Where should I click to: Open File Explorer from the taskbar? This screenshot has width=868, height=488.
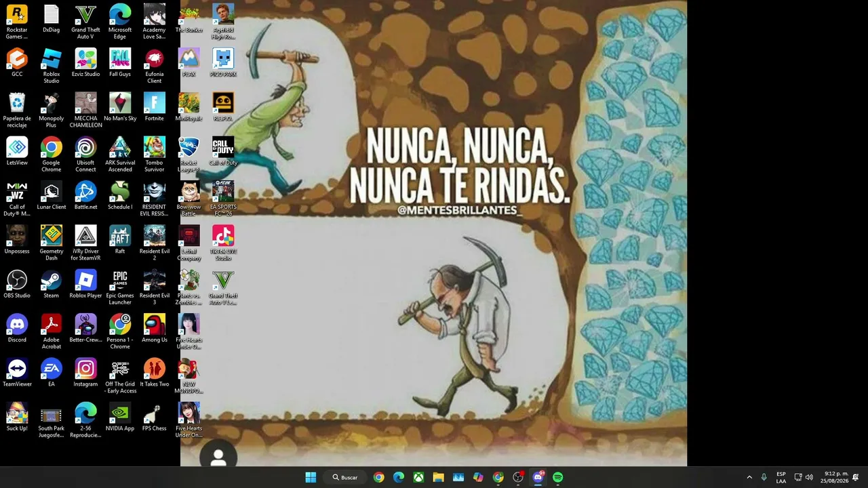tap(439, 477)
